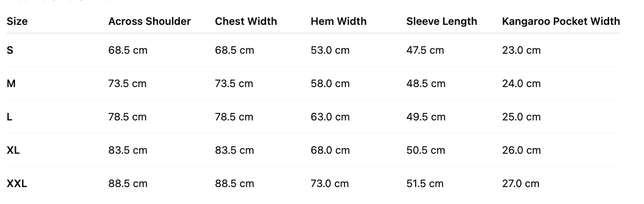Click the 27.0 cm pocket width value
The width and height of the screenshot is (644, 204).
pos(521,184)
